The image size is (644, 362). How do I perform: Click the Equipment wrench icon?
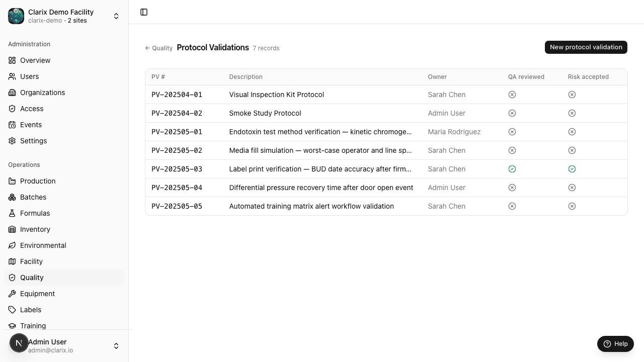(12, 294)
